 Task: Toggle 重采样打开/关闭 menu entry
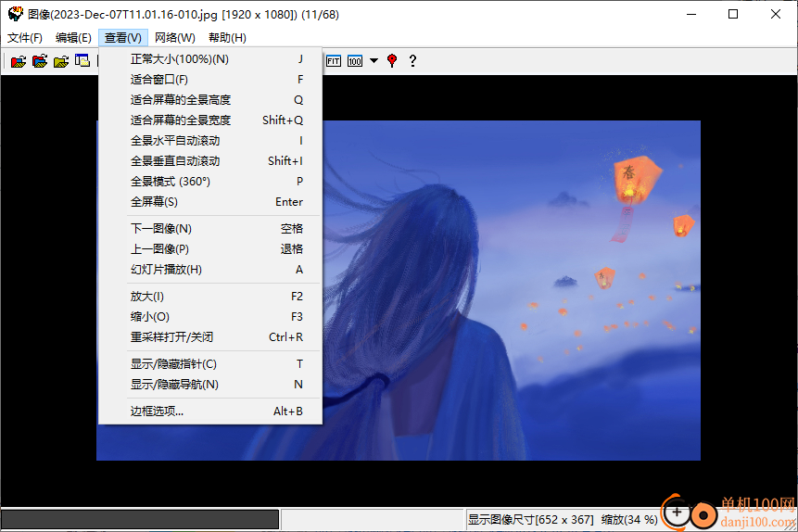tap(210, 337)
